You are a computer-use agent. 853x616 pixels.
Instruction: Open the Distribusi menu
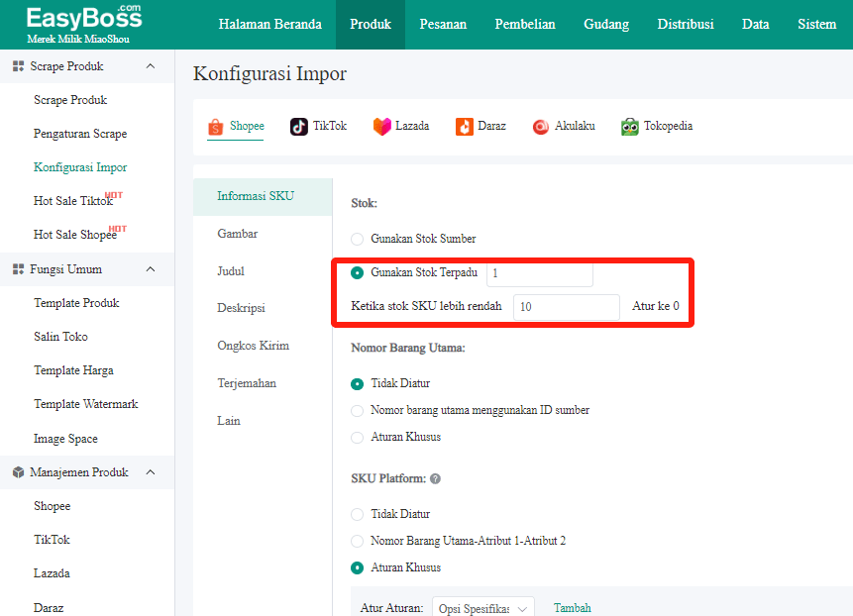pos(686,25)
